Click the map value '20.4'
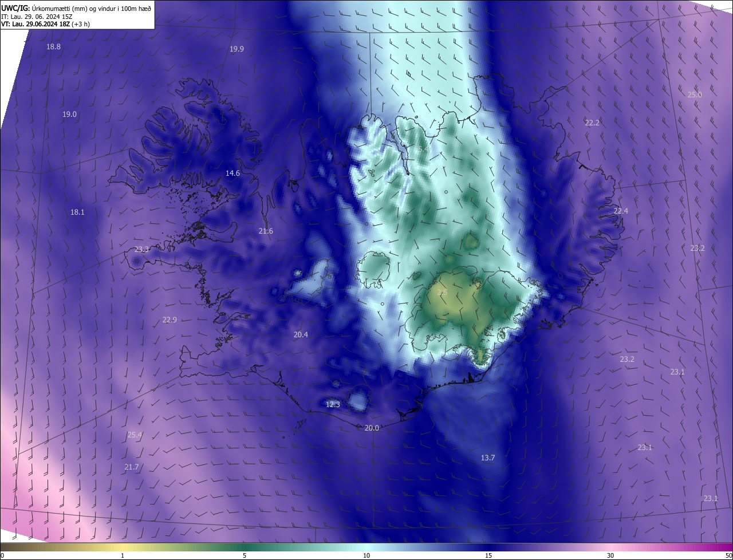Screen dimensions: 733x560 (x=301, y=335)
